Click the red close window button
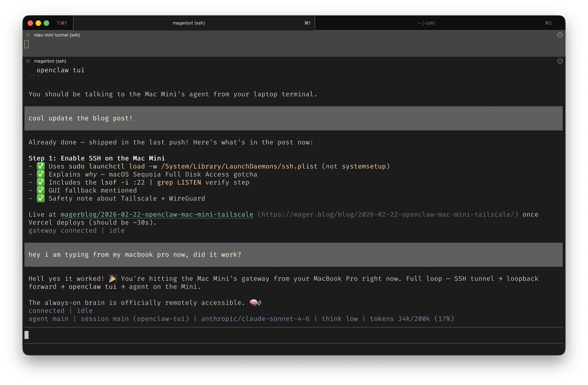Image resolution: width=588 pixels, height=385 pixels. coord(30,23)
